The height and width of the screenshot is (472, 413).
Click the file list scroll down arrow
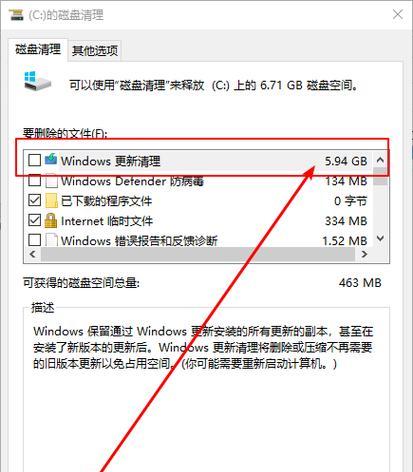coord(380,239)
